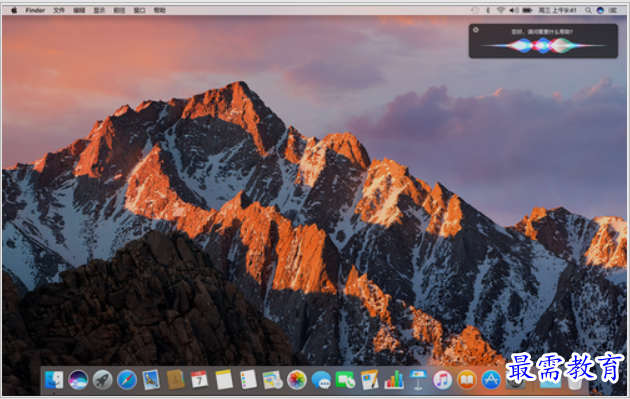Click Bluetooth status icon in menu bar
The height and width of the screenshot is (399, 630).
(x=488, y=10)
